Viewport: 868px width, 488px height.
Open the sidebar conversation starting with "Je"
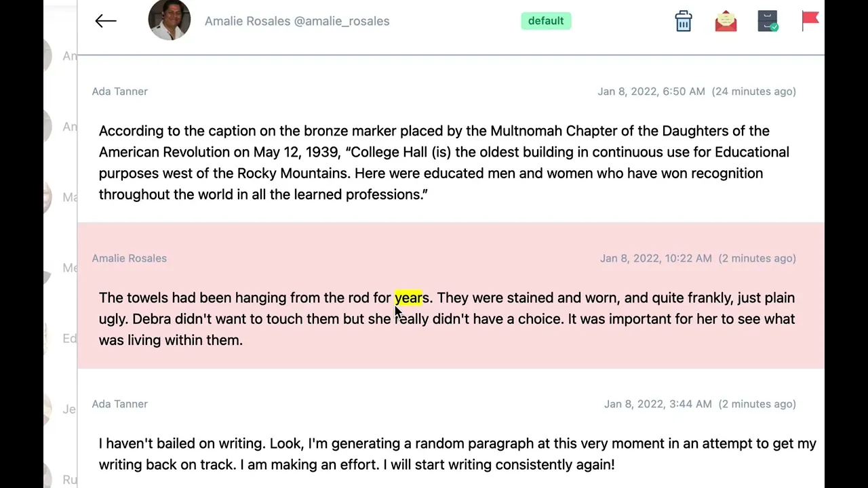(x=68, y=409)
